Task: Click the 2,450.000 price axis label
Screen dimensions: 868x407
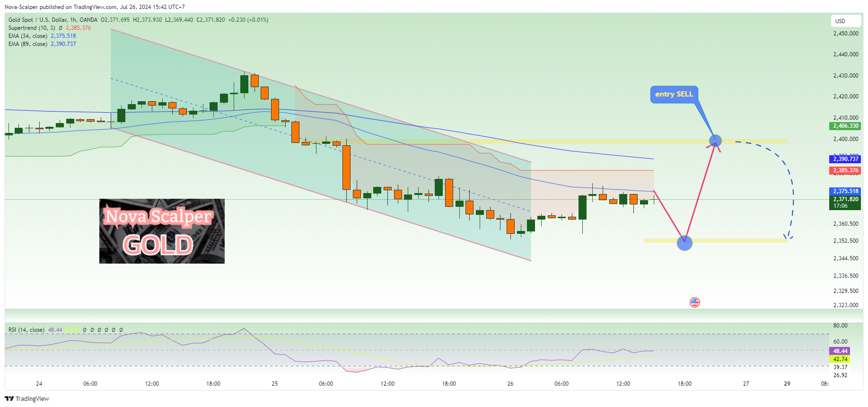Action: click(845, 34)
